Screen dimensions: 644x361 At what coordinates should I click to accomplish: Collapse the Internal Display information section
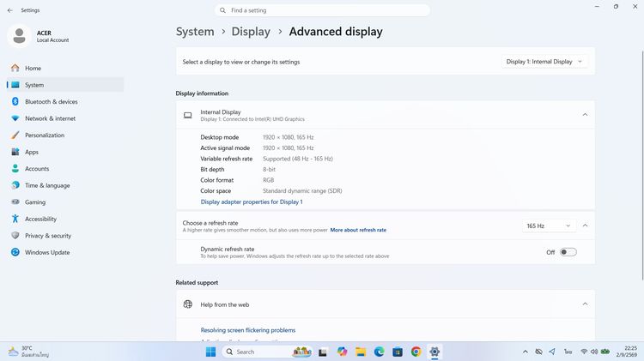[x=585, y=115]
